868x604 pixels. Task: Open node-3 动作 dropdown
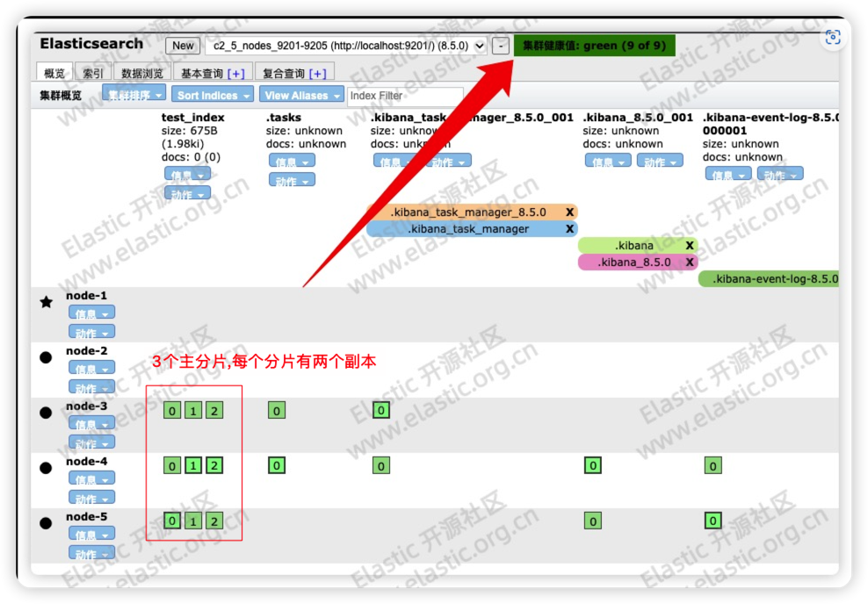92,442
